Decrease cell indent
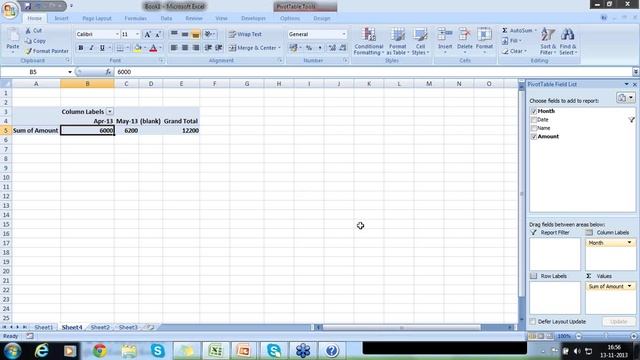The width and height of the screenshot is (640, 360). point(208,48)
